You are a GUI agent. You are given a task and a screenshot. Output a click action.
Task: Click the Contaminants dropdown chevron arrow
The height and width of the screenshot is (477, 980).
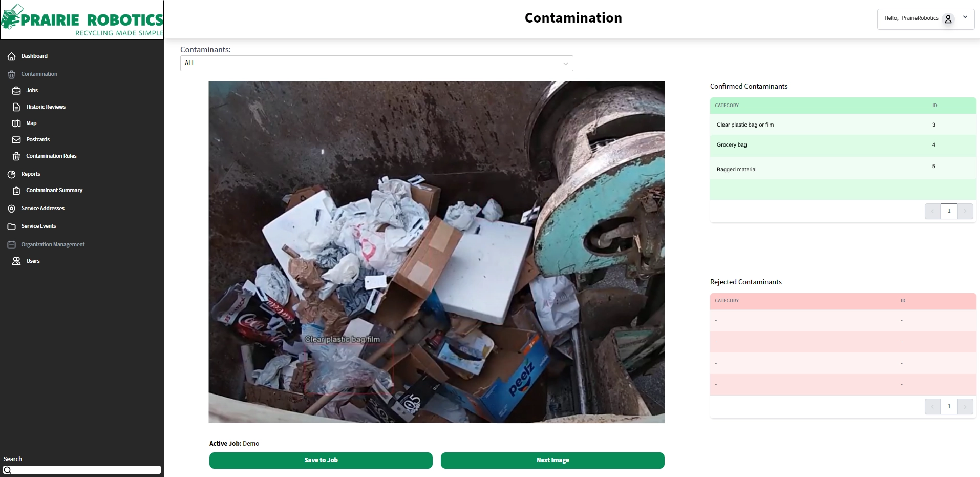[x=566, y=64]
